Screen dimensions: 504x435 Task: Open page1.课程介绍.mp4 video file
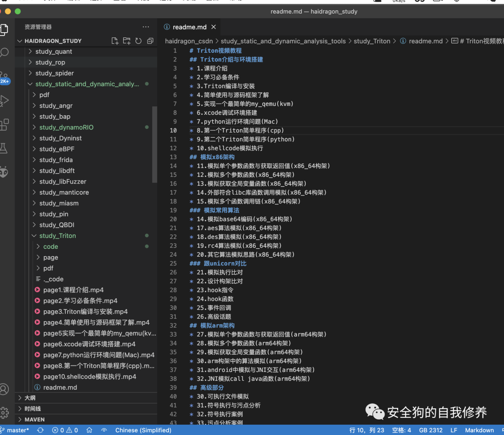click(73, 290)
